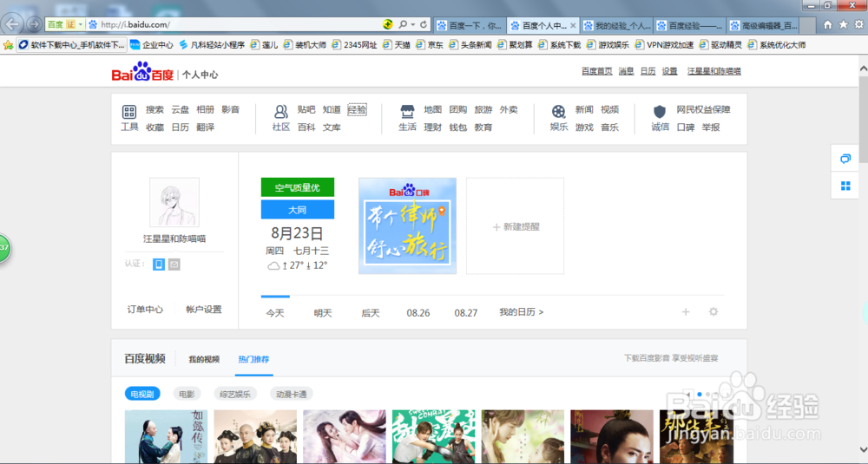Open 帐户设置 link
The width and height of the screenshot is (868, 464).
click(204, 309)
